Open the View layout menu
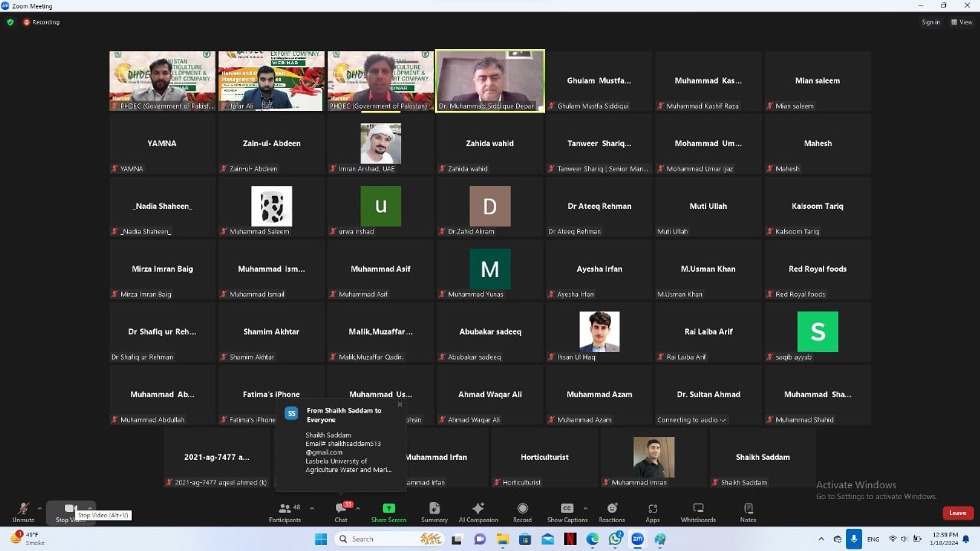Image resolution: width=980 pixels, height=551 pixels. 961,22
